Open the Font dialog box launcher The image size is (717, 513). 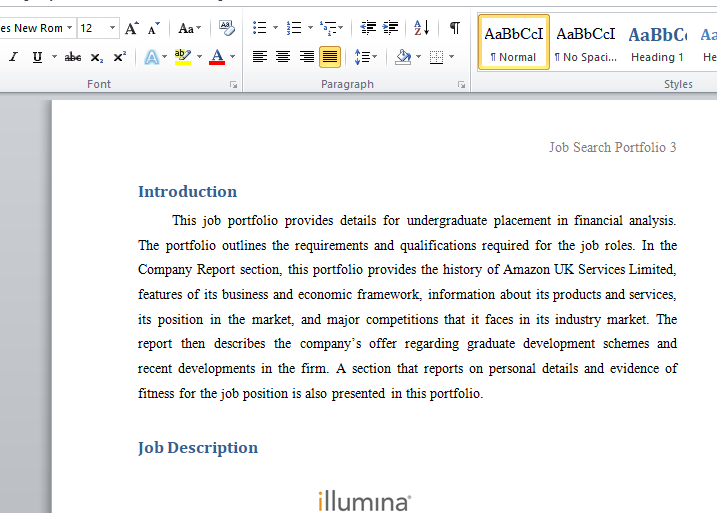pyautogui.click(x=234, y=85)
